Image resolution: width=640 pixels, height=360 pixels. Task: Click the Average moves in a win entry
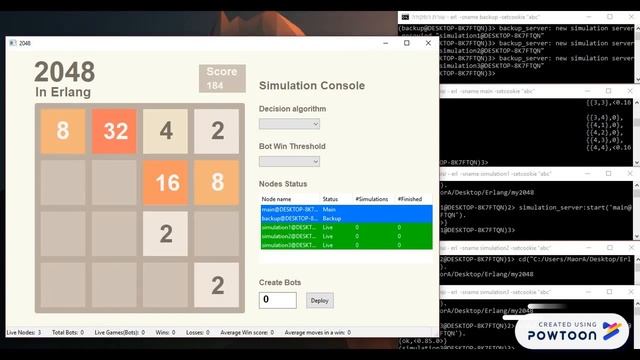(x=318, y=332)
